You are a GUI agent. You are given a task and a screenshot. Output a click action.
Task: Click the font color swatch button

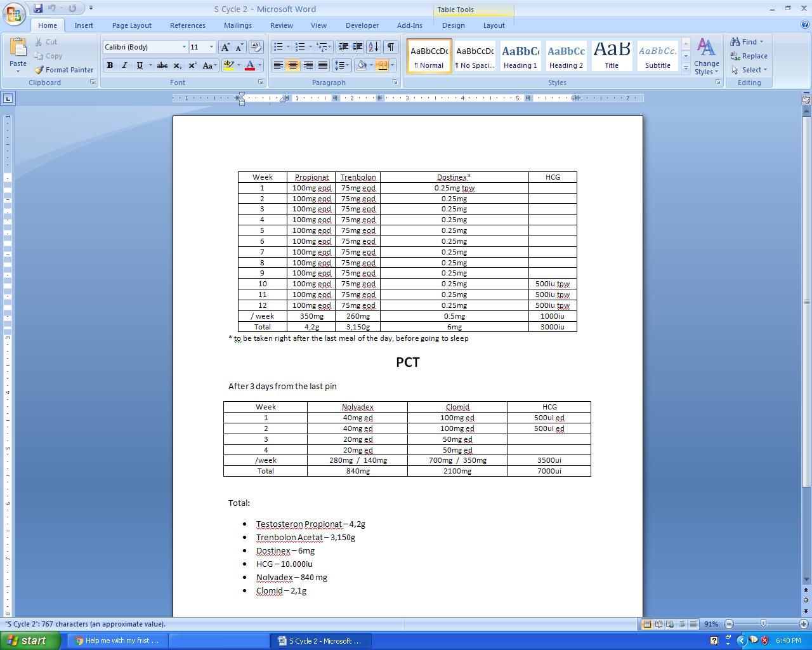pos(250,65)
